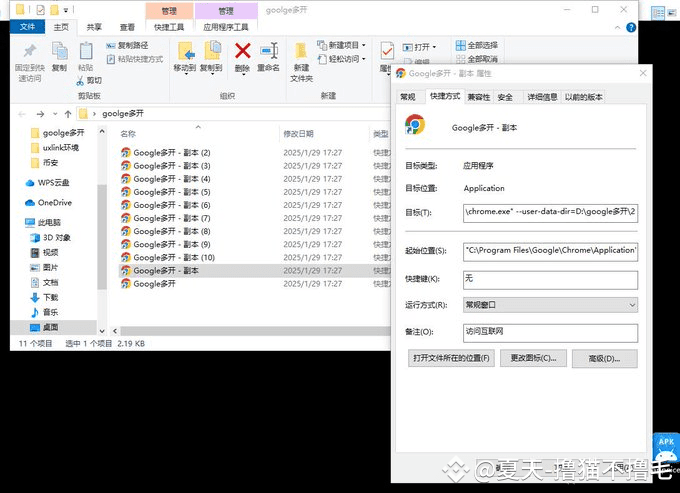Click the Help question mark icon

click(x=631, y=27)
